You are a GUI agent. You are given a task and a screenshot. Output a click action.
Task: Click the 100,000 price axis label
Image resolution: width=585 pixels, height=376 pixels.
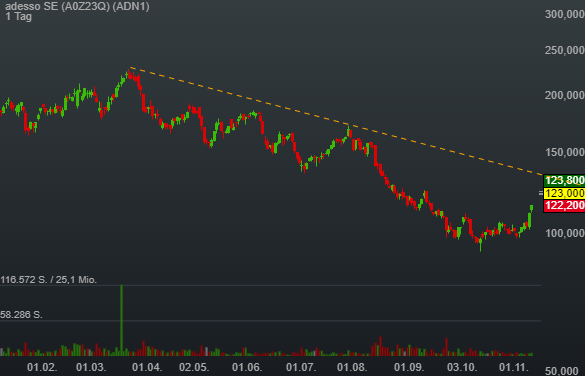(x=564, y=233)
